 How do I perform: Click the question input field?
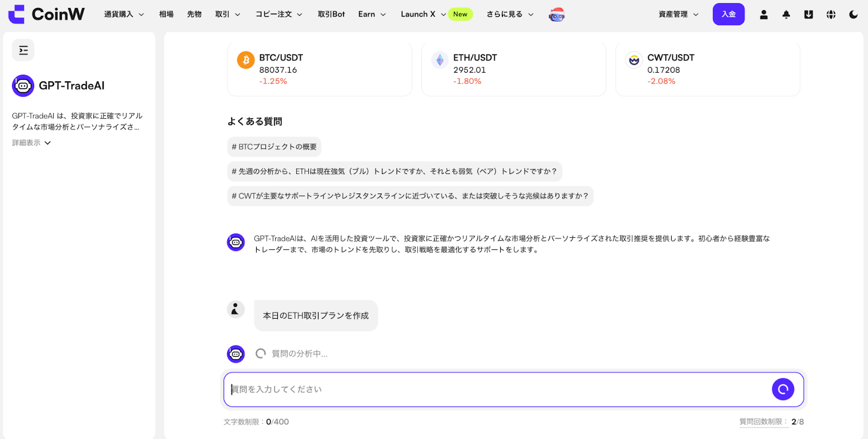pos(494,389)
